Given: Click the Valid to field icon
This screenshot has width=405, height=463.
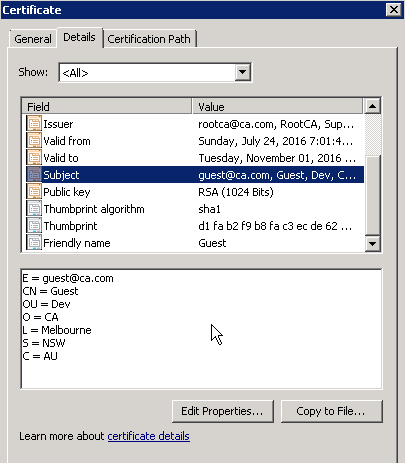Looking at the screenshot, I should click(x=34, y=158).
